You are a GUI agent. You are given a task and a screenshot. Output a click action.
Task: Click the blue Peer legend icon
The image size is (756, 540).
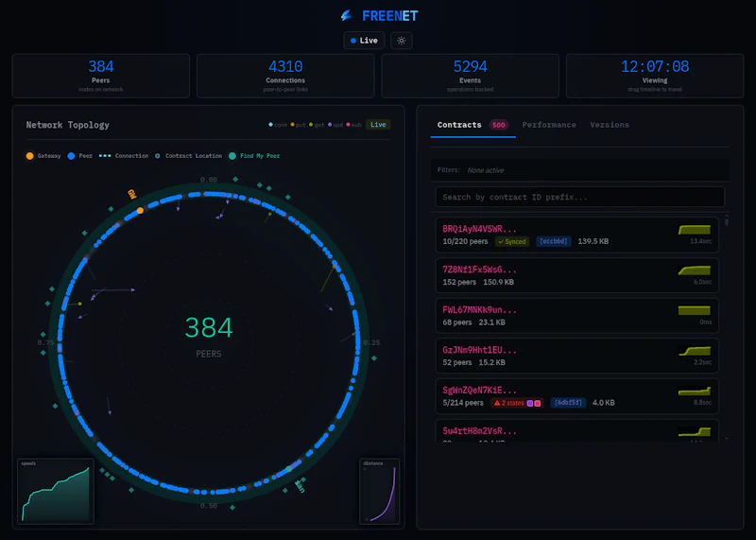[x=72, y=156]
